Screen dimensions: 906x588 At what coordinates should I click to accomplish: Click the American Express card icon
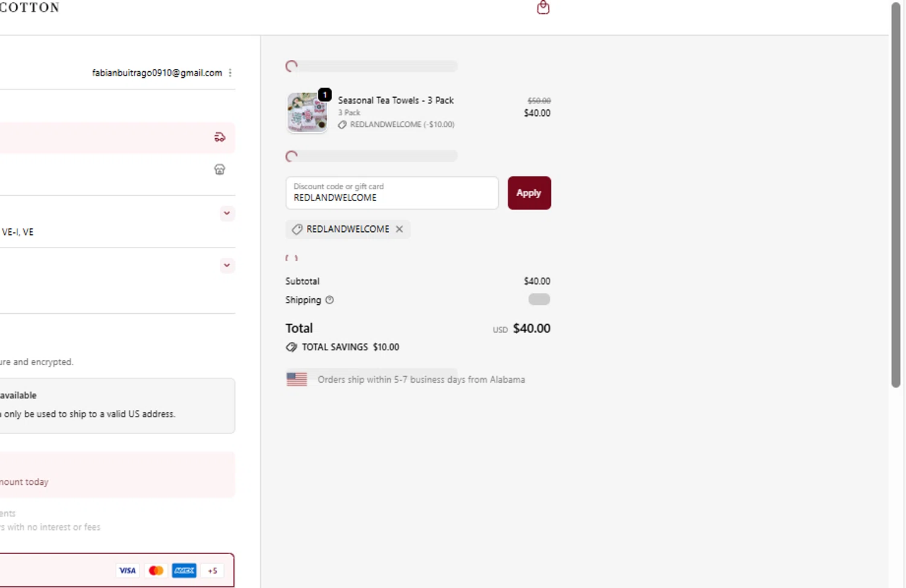tap(184, 570)
